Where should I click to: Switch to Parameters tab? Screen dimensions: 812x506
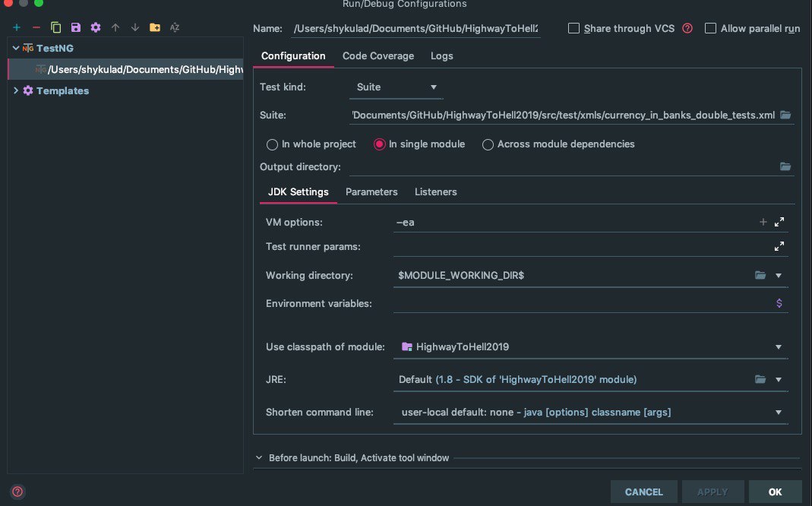(x=371, y=191)
